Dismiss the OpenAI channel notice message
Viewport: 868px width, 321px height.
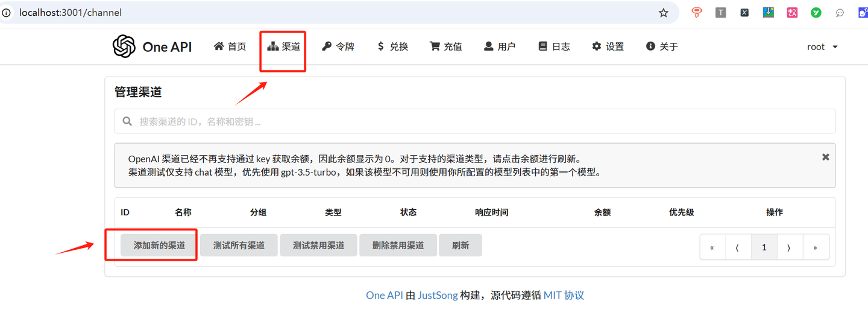tap(825, 157)
